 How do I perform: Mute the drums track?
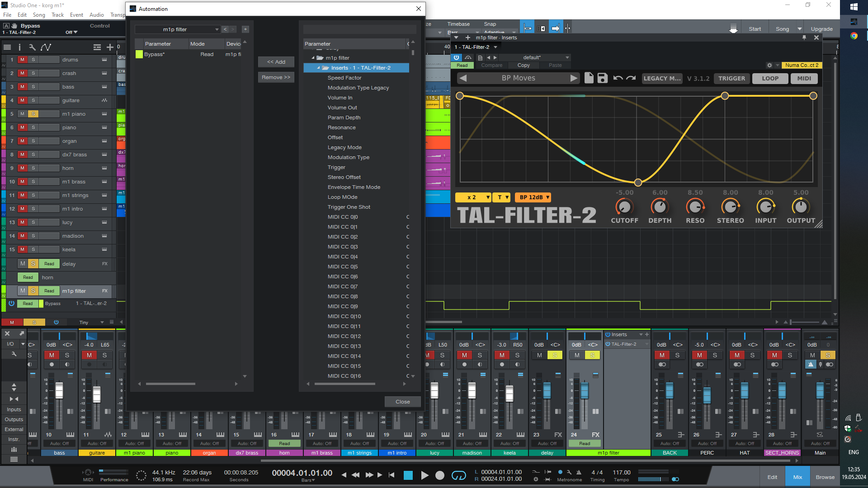click(x=22, y=60)
